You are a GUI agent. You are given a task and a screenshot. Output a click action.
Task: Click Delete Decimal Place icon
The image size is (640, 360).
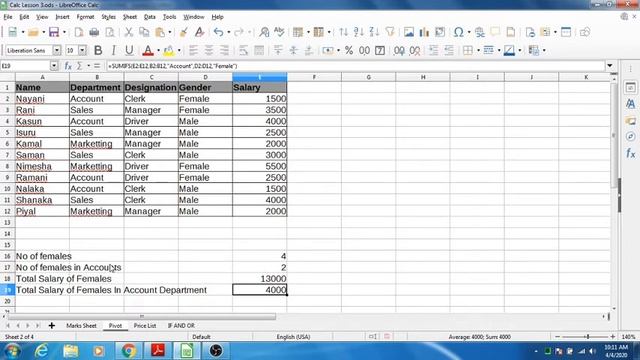tap(415, 50)
